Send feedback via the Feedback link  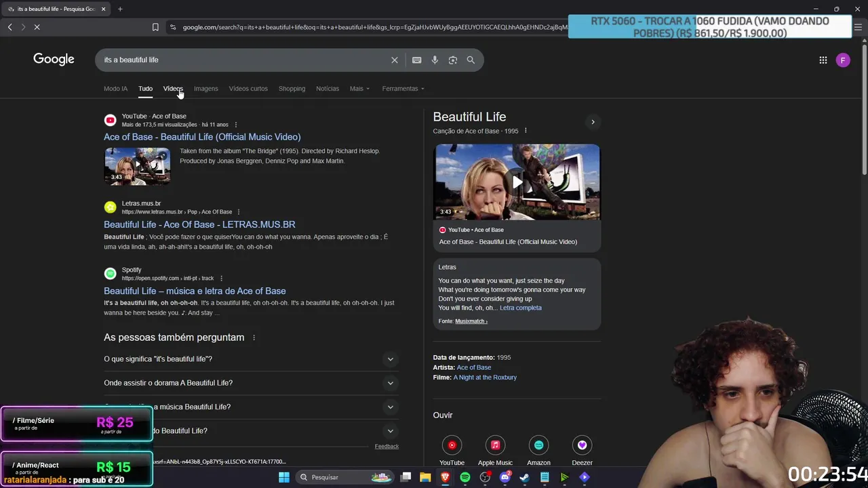387,447
